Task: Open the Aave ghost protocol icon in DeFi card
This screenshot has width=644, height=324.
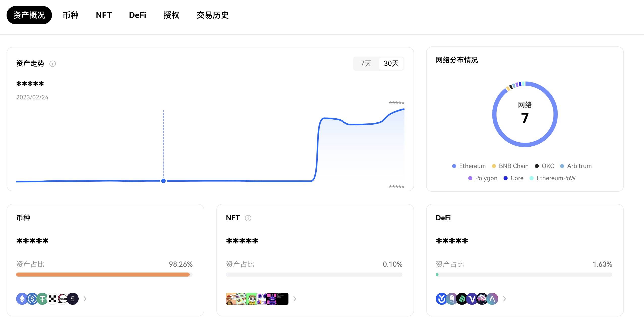Action: (x=452, y=299)
